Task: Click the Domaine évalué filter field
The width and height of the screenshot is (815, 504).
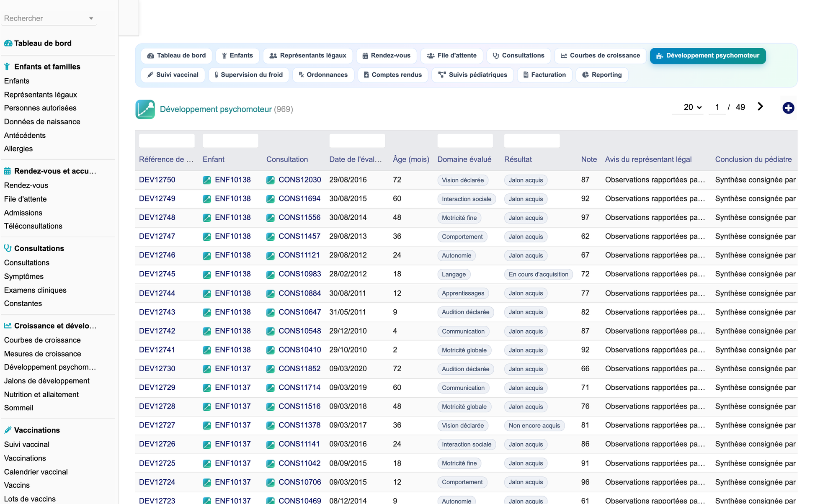Action: pyautogui.click(x=465, y=141)
